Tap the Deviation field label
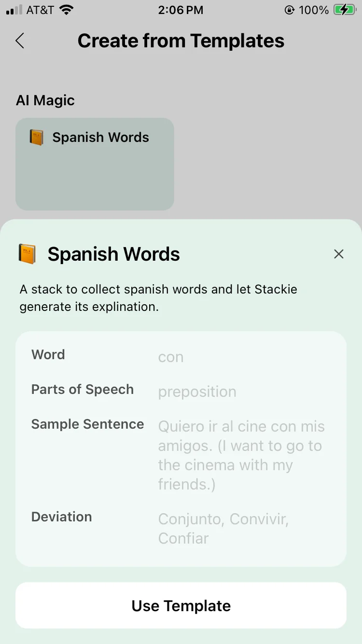 [61, 517]
